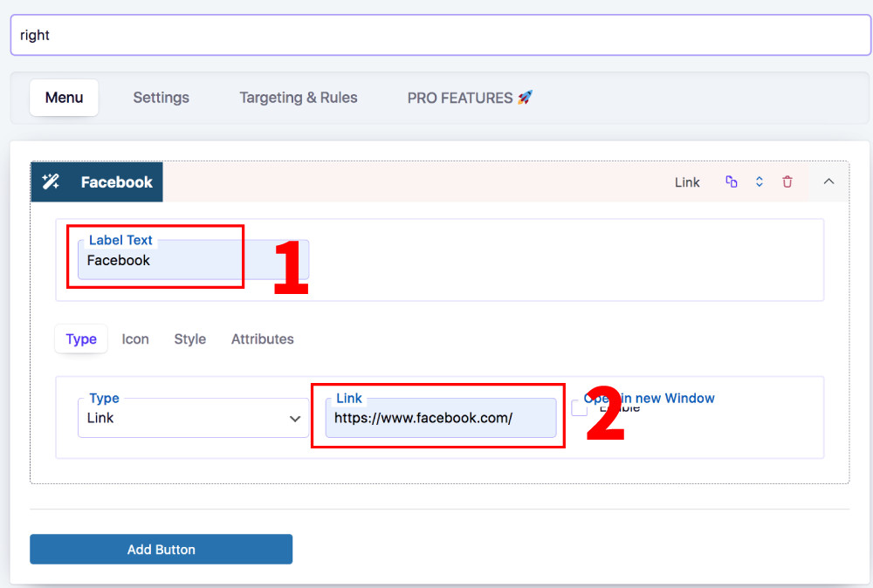Screen dimensions: 873x588
Task: Collapse the Facebook item panel
Action: (x=828, y=181)
